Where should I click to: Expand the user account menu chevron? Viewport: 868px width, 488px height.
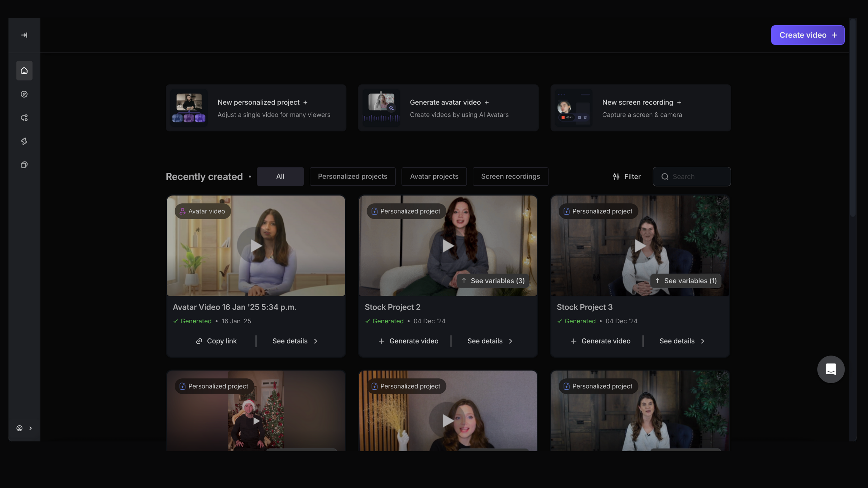pyautogui.click(x=30, y=428)
